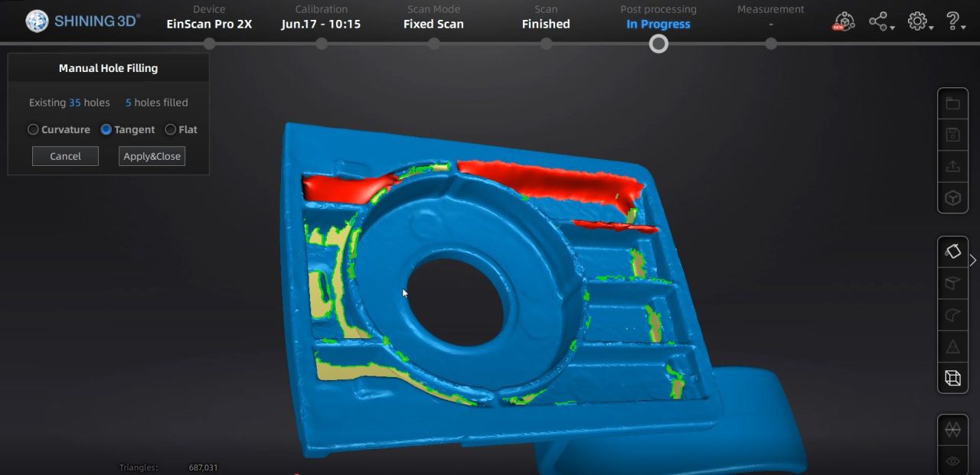Open the project folder icon
Screen dimensions: 980x475
coord(952,102)
